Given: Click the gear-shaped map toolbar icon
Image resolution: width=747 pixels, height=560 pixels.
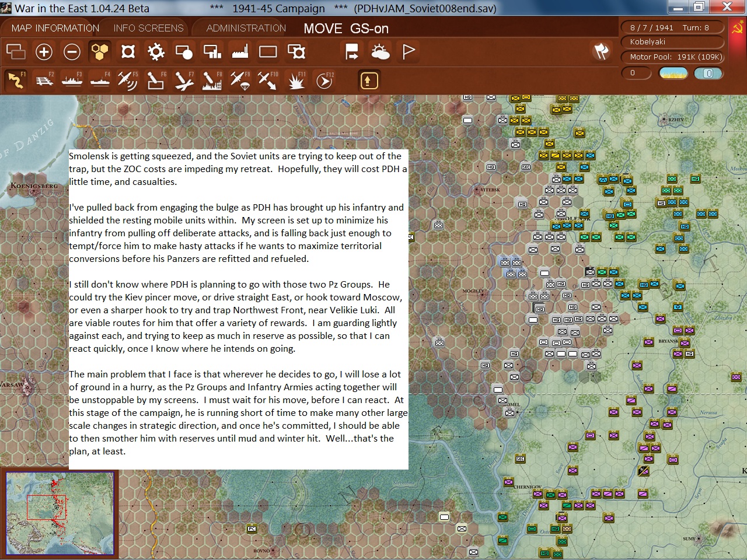Looking at the screenshot, I should 156,52.
